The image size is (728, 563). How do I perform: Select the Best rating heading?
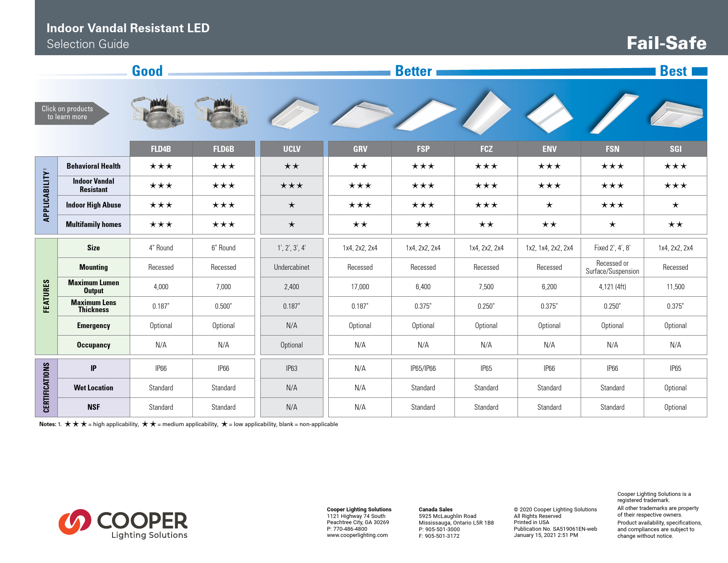[x=674, y=71]
